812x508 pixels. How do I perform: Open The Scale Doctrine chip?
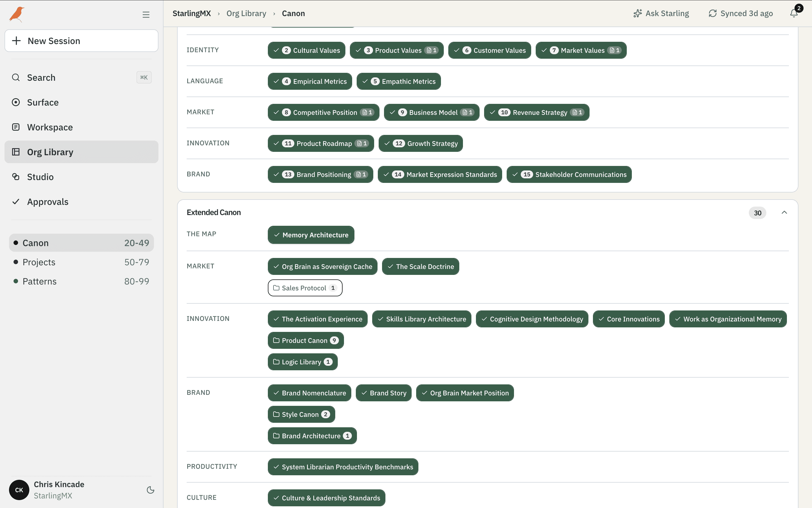420,267
